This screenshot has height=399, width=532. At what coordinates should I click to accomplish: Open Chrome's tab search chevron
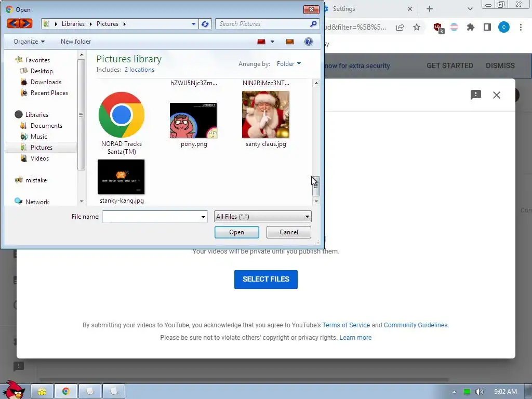tap(470, 9)
